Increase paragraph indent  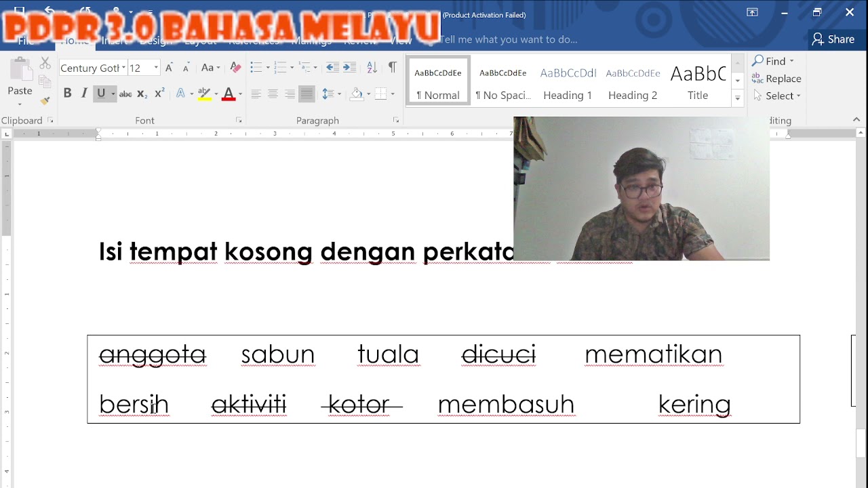click(x=349, y=68)
